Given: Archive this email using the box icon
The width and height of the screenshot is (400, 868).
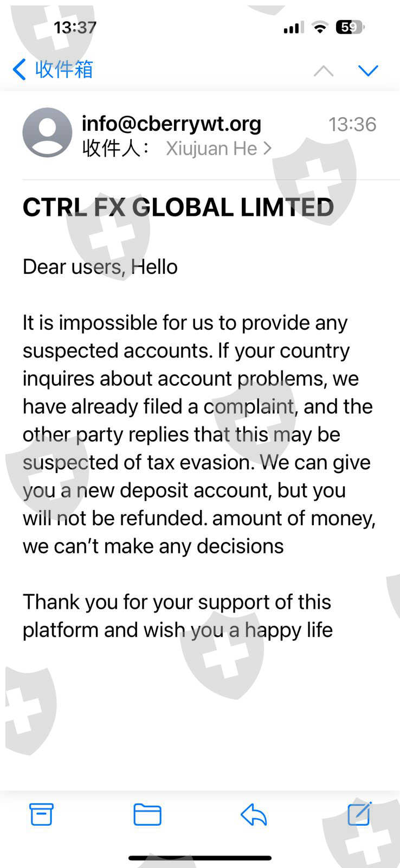Looking at the screenshot, I should click(x=41, y=814).
